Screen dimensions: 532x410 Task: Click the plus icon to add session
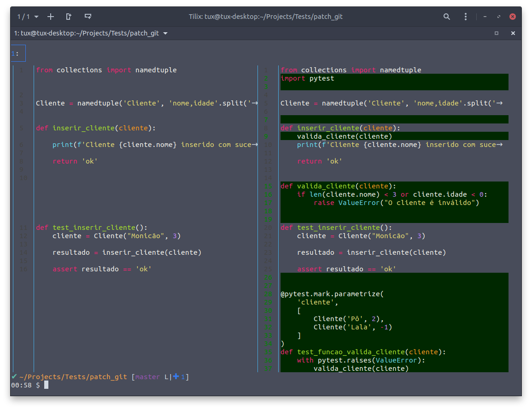coord(51,17)
